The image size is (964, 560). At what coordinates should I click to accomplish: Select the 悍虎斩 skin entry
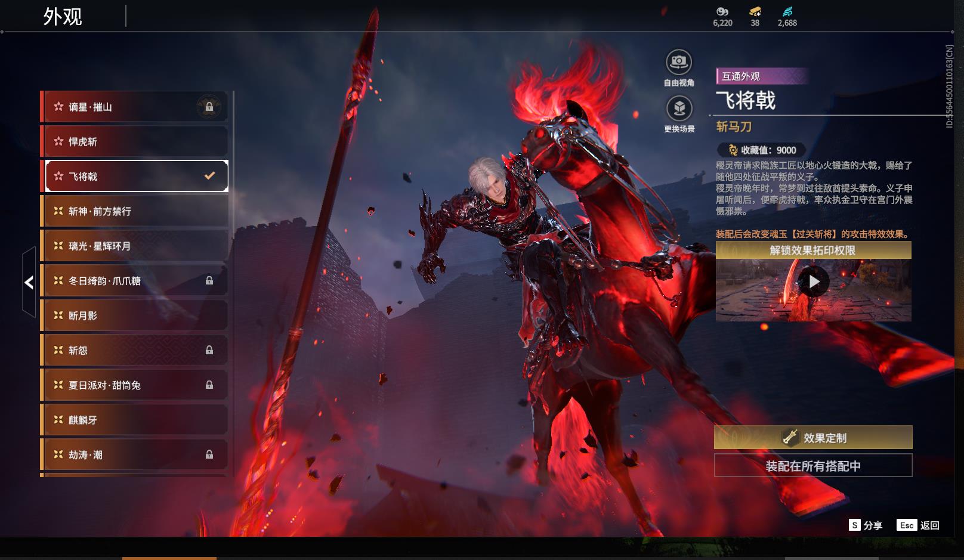(134, 141)
